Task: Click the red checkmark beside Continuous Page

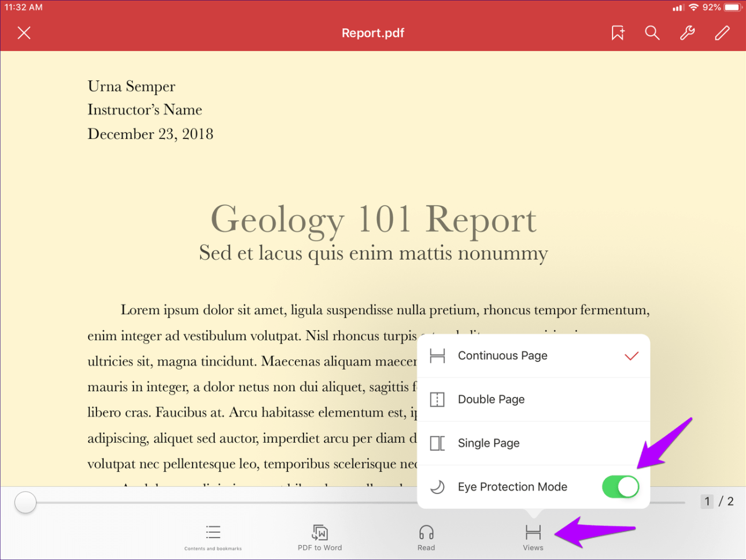Action: pyautogui.click(x=631, y=356)
